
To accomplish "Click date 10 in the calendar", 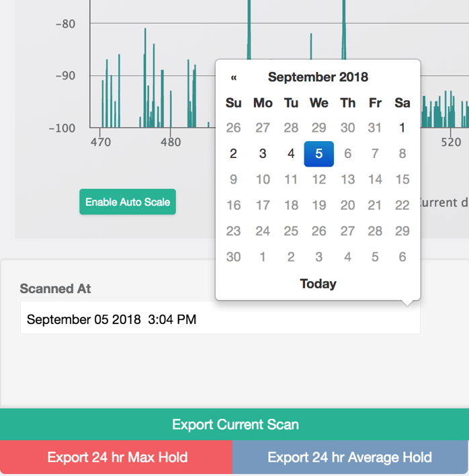I will click(263, 180).
